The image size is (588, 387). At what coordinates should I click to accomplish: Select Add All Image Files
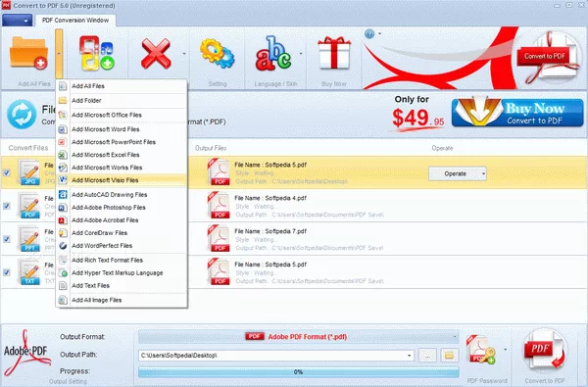point(122,300)
